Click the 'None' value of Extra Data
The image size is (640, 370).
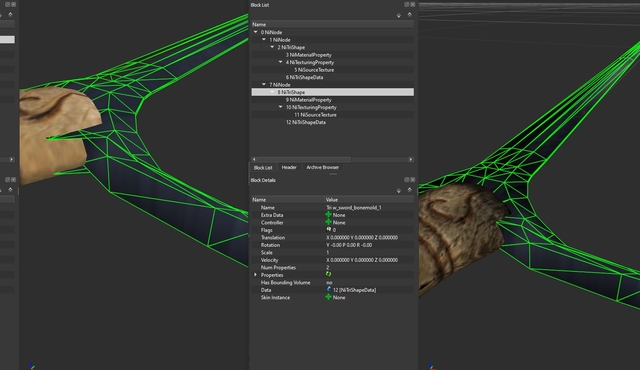click(x=339, y=215)
